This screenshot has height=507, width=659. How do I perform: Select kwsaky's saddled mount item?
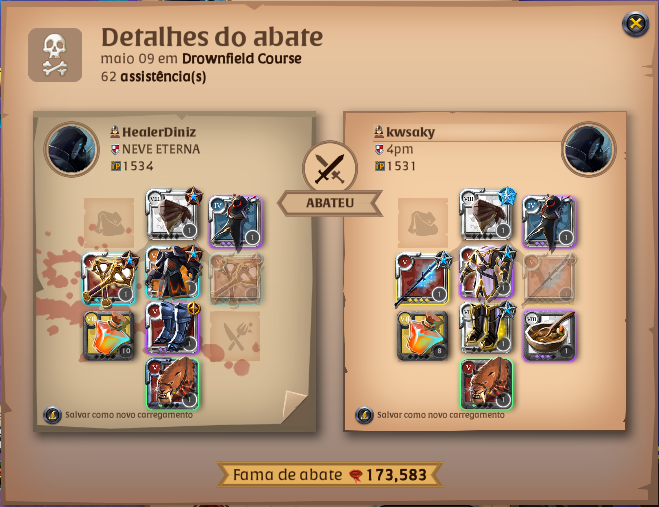click(x=487, y=384)
